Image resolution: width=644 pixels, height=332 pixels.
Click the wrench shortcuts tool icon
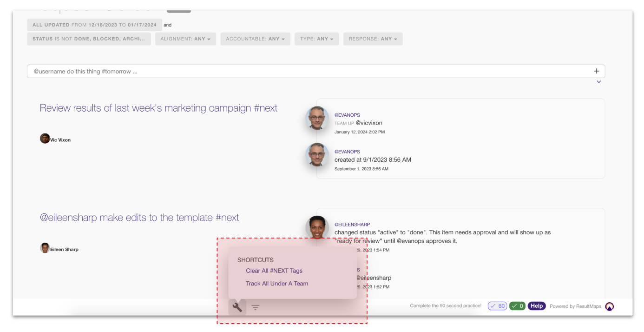pos(237,307)
